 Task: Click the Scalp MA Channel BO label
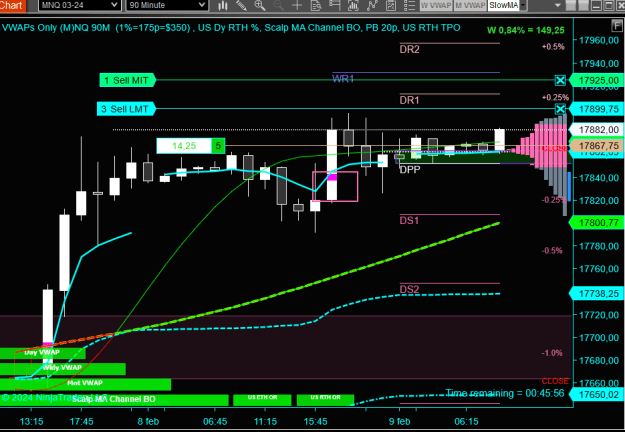(x=114, y=399)
